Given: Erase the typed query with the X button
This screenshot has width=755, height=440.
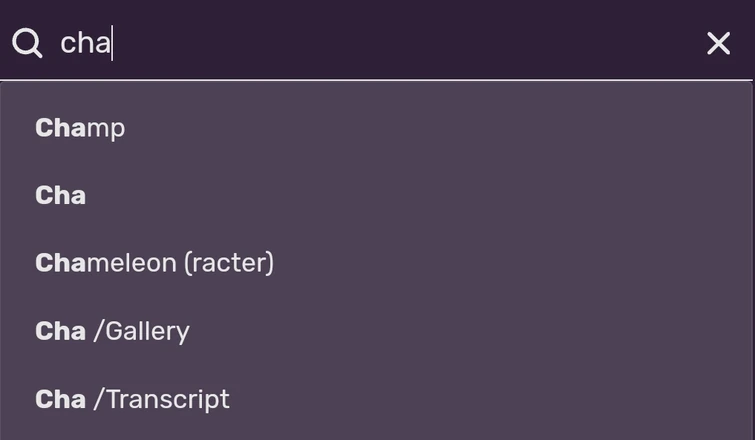Looking at the screenshot, I should [x=718, y=43].
